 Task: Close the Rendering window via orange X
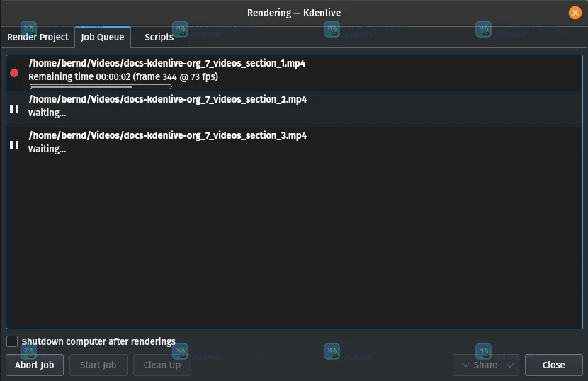575,13
